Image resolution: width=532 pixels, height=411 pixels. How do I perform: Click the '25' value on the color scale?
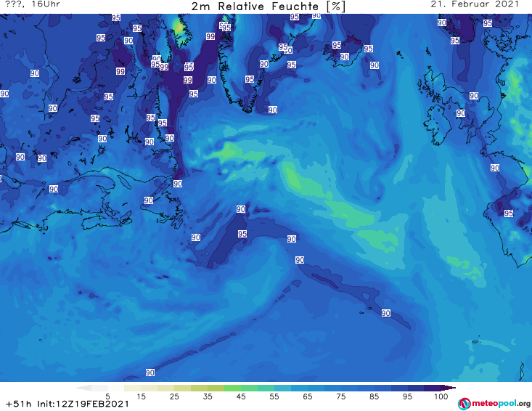point(174,396)
